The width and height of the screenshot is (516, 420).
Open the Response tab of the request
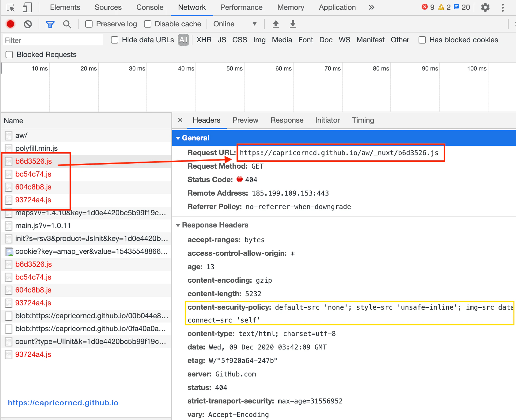click(287, 120)
